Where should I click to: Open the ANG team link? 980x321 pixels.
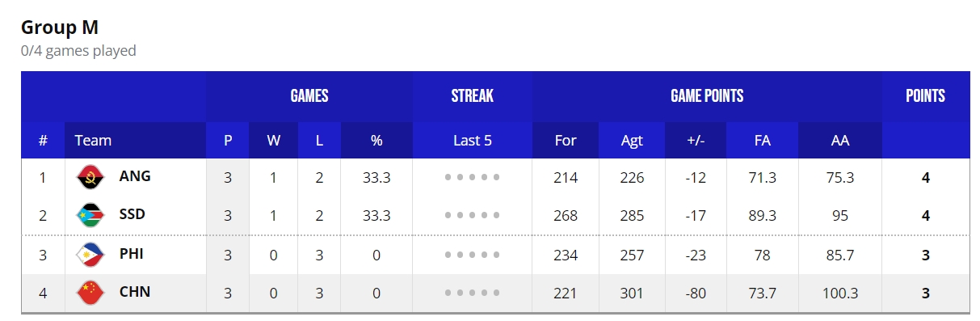point(135,175)
